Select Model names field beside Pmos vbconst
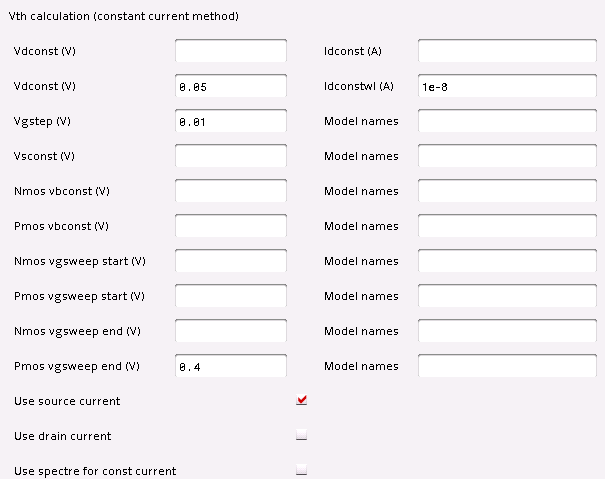Image resolution: width=605 pixels, height=479 pixels. coord(507,226)
